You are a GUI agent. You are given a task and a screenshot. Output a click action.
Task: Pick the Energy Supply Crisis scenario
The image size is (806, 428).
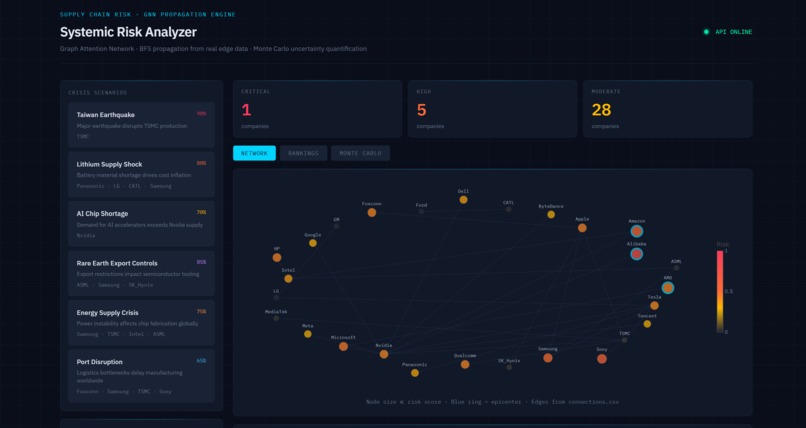(141, 323)
